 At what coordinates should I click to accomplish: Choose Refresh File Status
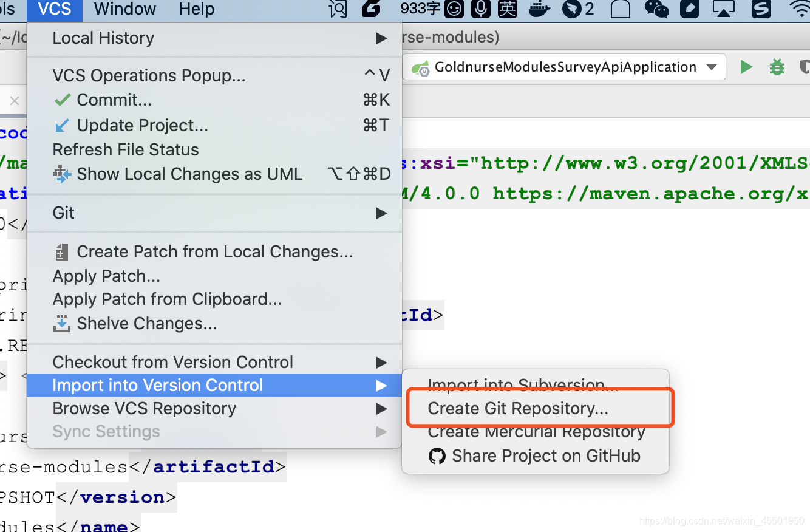pyautogui.click(x=214, y=149)
